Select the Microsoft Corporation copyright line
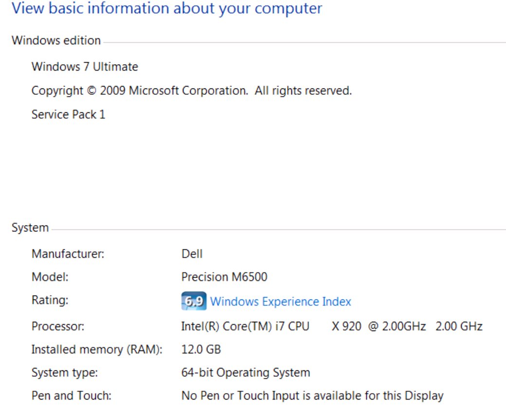The image size is (506, 420). tap(191, 90)
